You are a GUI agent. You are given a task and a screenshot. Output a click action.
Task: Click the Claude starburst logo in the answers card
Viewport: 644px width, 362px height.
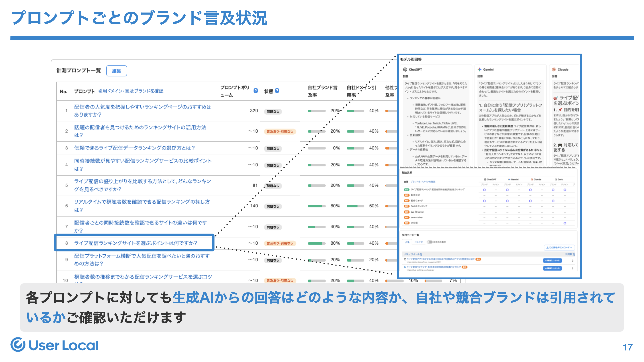coord(554,70)
